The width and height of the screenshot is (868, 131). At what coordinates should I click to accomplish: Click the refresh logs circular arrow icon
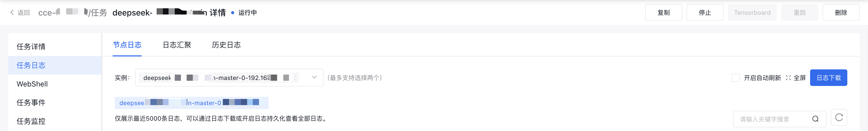pos(839,117)
